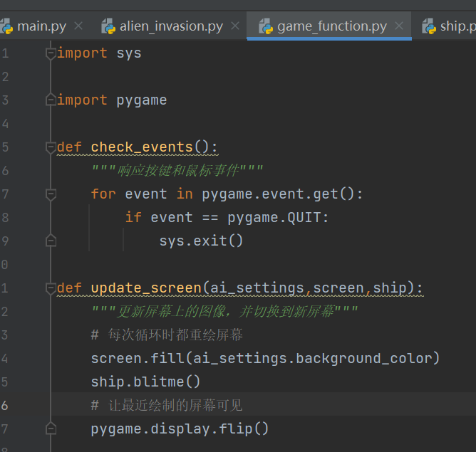Click the gutter line number beside ship.blitme()

(x=5, y=382)
